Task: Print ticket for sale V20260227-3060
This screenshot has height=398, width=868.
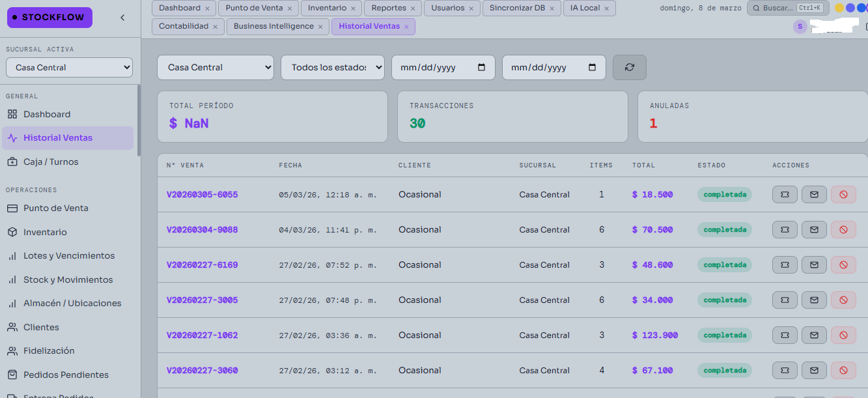Action: point(785,371)
